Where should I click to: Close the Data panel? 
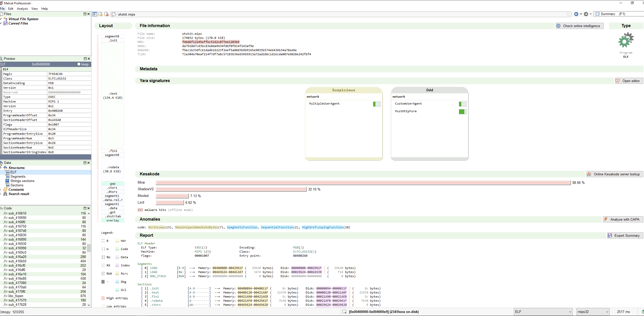(x=89, y=163)
